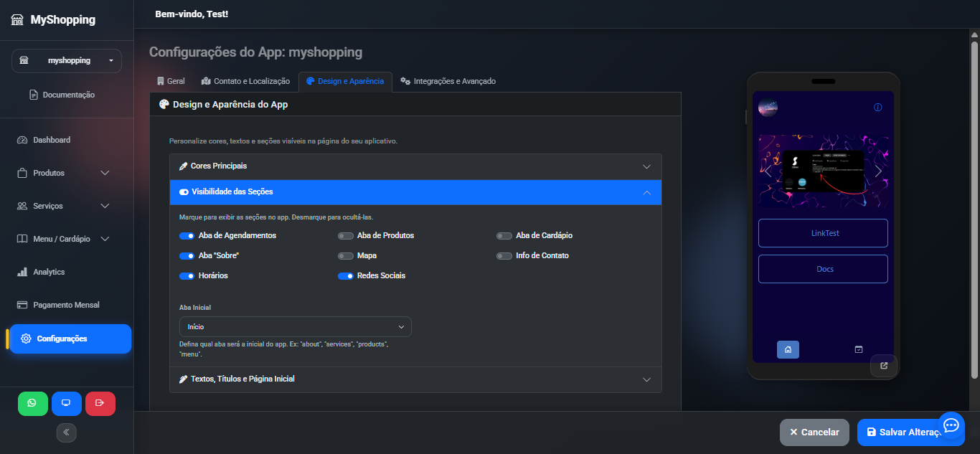
Task: Click the store icon in myshopping selector
Action: (24, 60)
